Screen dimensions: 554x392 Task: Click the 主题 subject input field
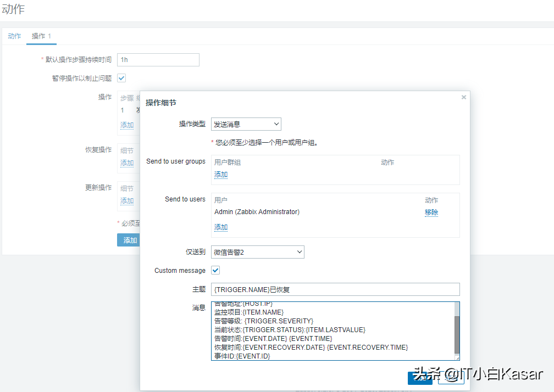coord(335,289)
